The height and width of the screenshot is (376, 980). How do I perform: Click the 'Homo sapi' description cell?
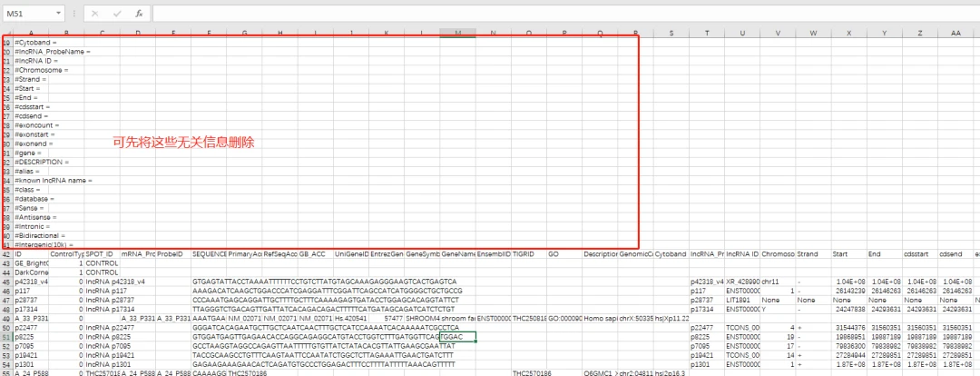click(600, 319)
